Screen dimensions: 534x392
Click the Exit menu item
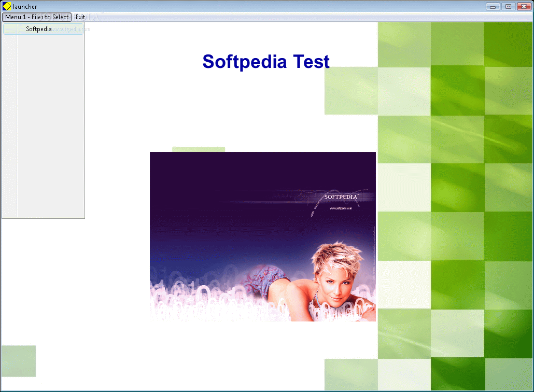point(80,17)
